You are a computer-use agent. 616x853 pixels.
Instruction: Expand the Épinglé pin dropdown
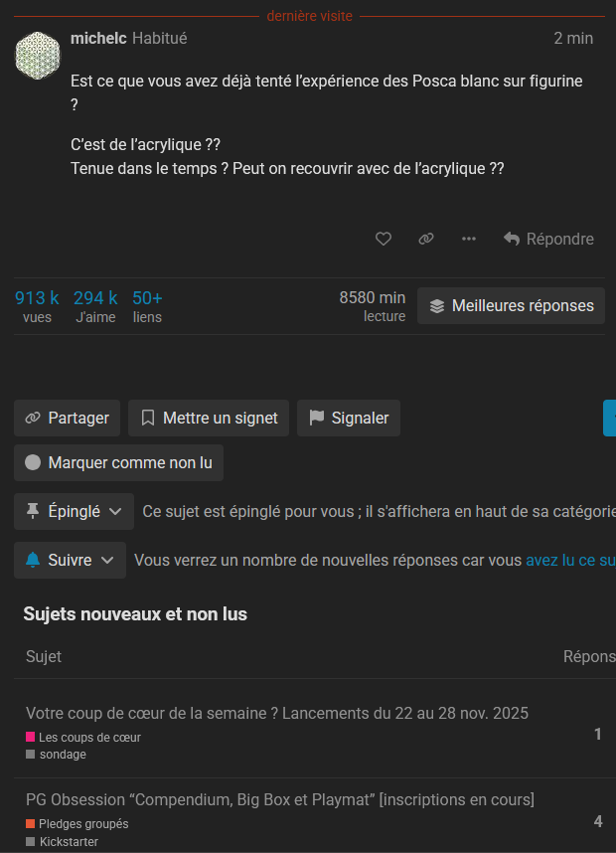[74, 511]
